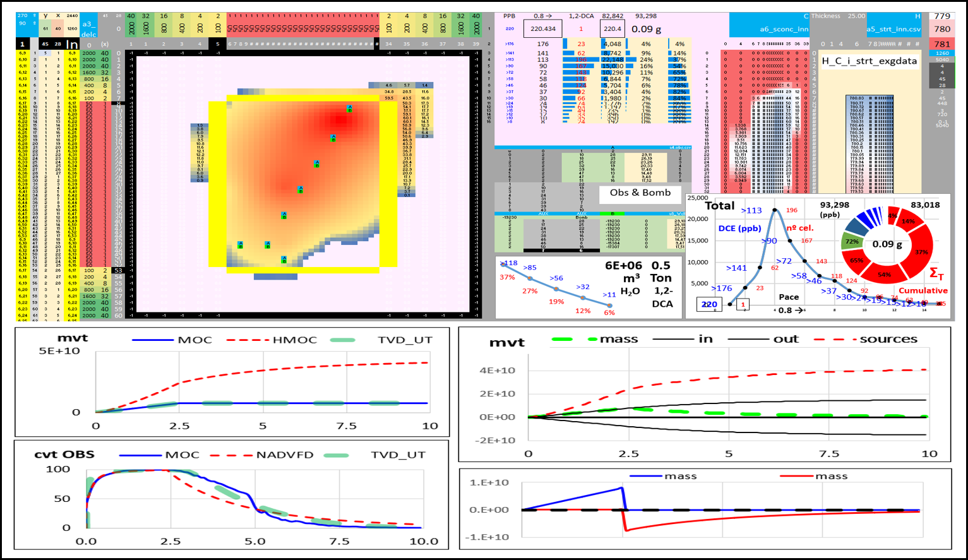
Task: Click the DCE (ppb) chart label
Action: [740, 228]
